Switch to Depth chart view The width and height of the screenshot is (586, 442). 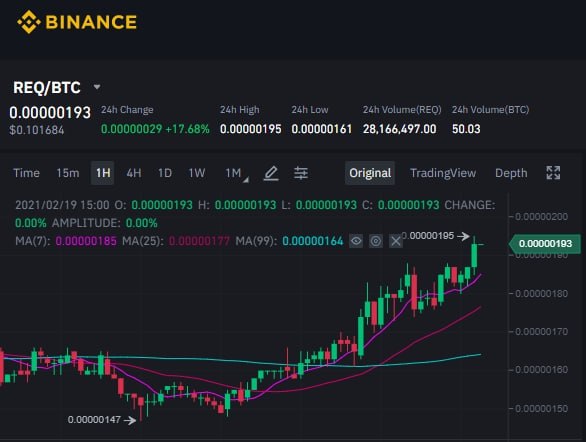point(511,173)
